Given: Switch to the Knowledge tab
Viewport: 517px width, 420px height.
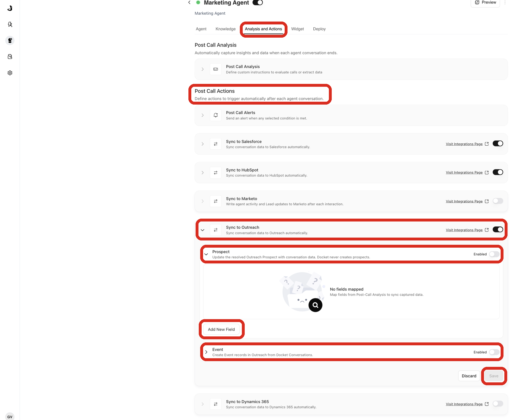Looking at the screenshot, I should 225,29.
